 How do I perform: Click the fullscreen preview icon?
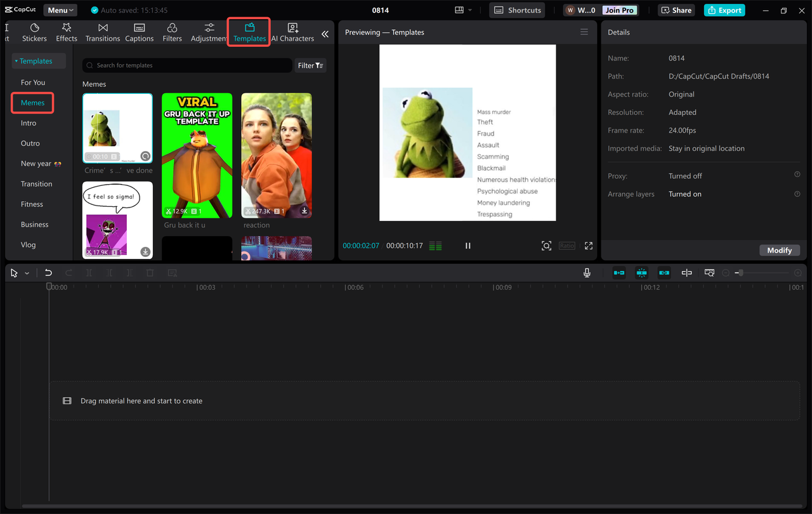coord(588,246)
